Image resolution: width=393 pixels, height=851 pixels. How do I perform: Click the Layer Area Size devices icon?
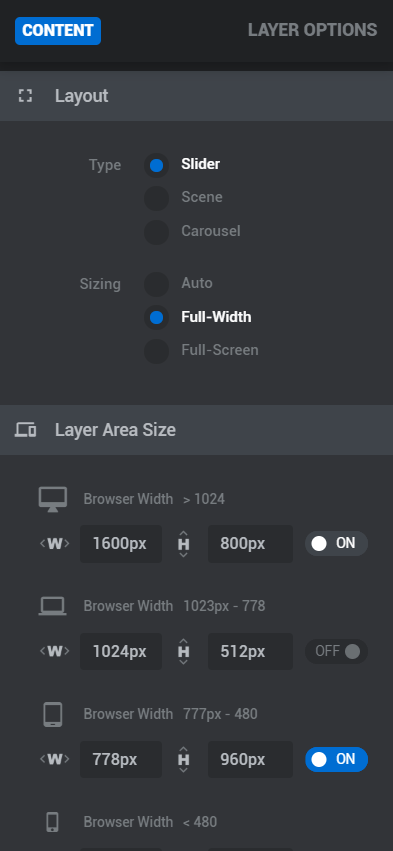(25, 430)
